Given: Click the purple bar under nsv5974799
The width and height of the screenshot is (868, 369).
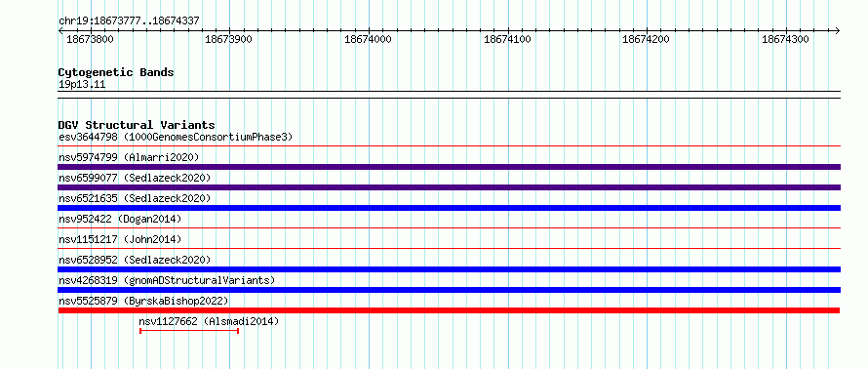Looking at the screenshot, I should 449,167.
